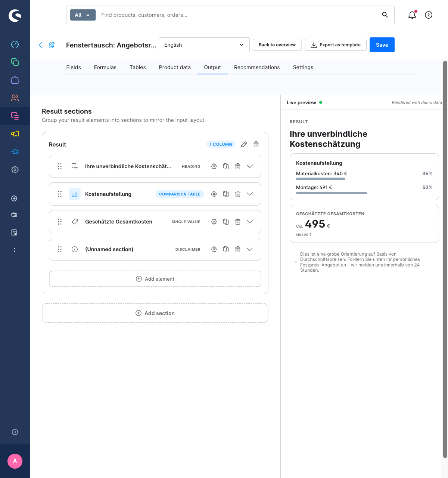
Task: Switch to the Fields tab
Action: (74, 67)
